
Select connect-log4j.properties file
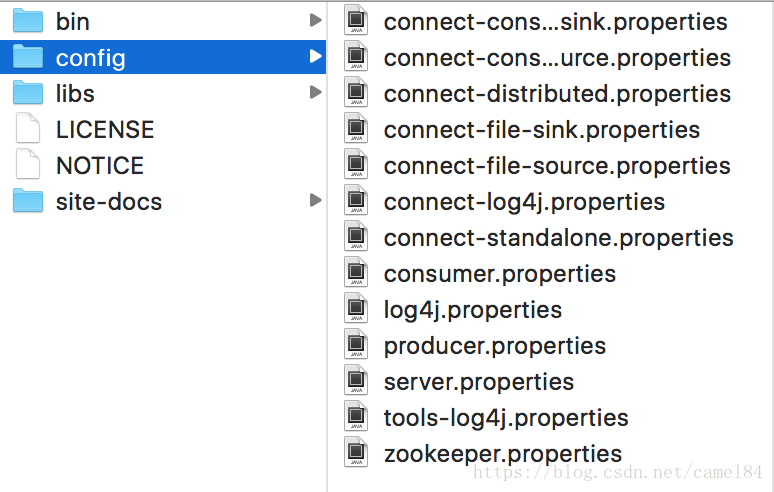[524, 202]
